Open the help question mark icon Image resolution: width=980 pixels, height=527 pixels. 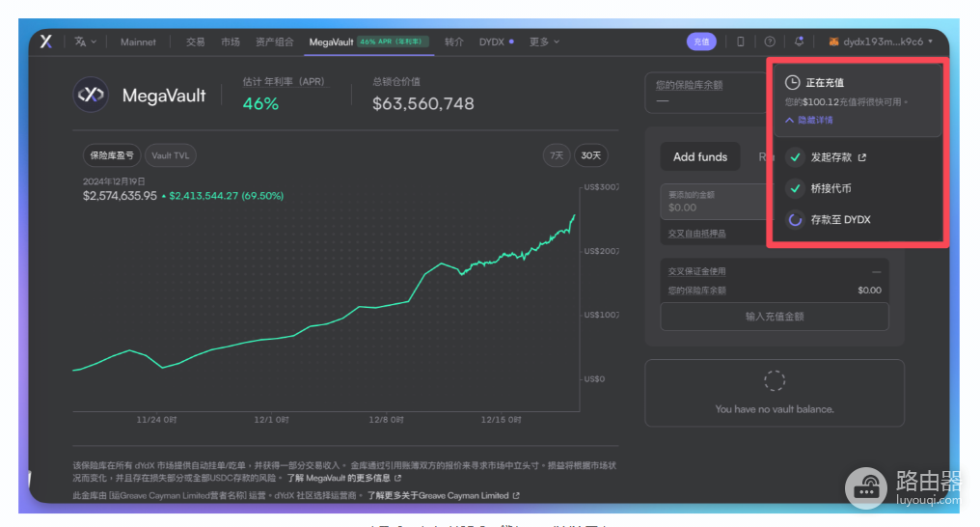[x=770, y=42]
